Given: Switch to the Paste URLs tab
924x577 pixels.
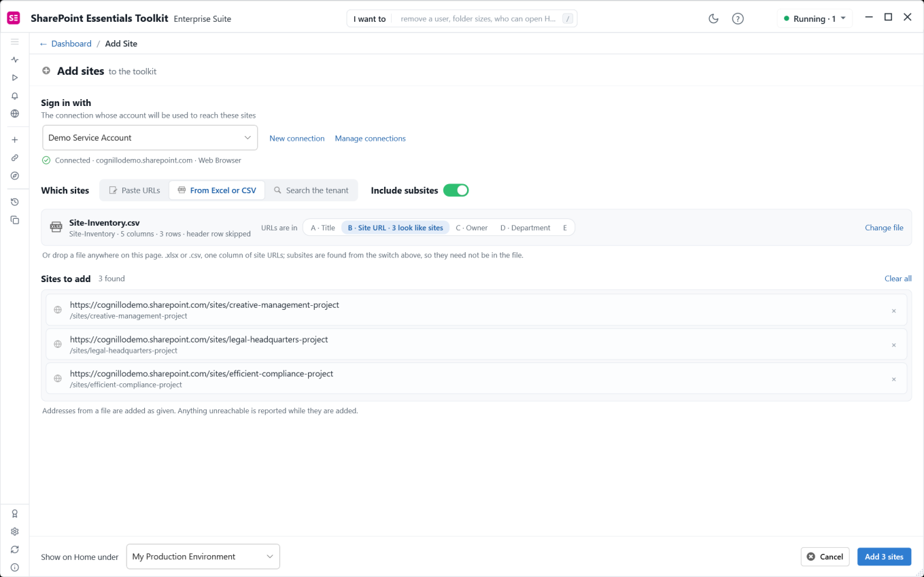Looking at the screenshot, I should 135,190.
